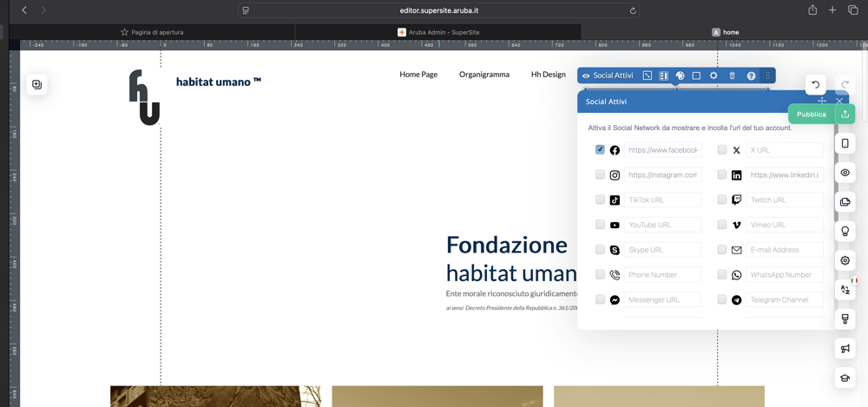The width and height of the screenshot is (868, 407).
Task: Open the layout columns icon in element toolbar
Action: (x=664, y=75)
